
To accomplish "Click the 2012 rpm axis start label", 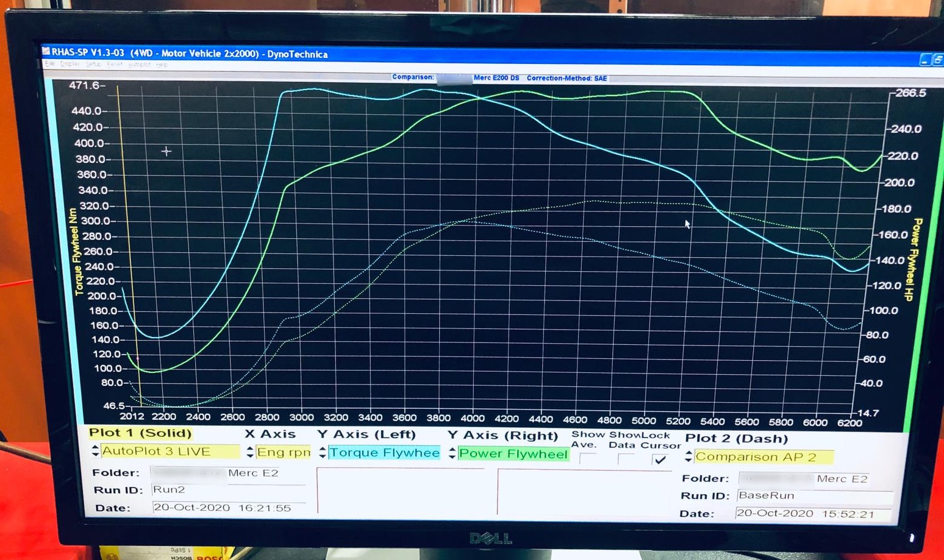I will (132, 416).
